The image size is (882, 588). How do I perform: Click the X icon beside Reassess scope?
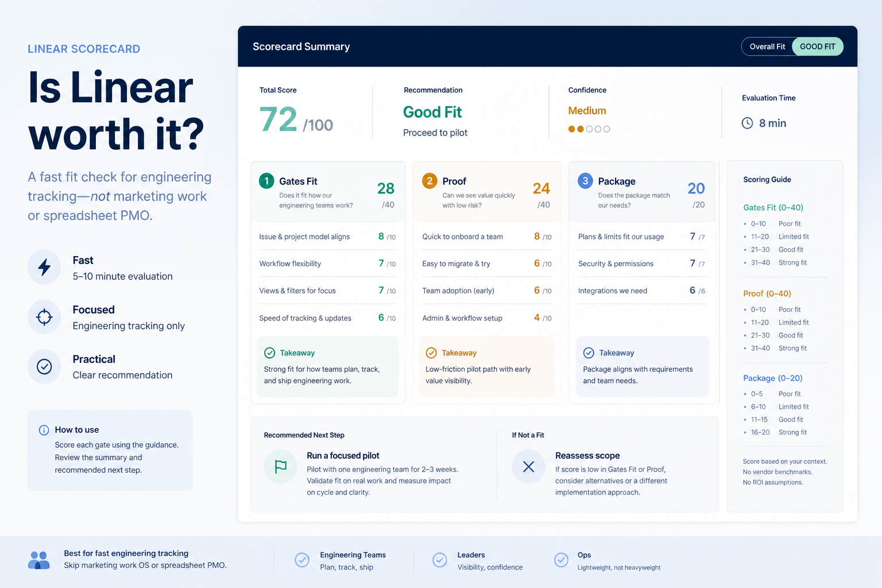[x=529, y=467]
